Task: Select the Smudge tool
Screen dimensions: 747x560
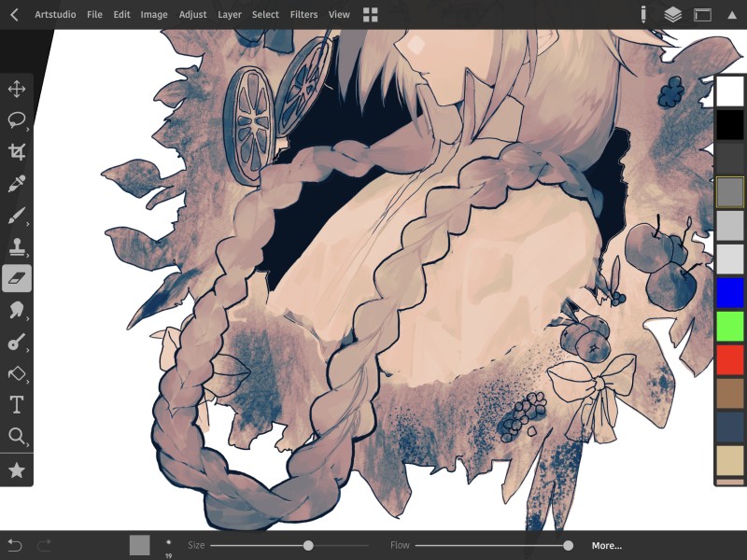Action: [17, 310]
